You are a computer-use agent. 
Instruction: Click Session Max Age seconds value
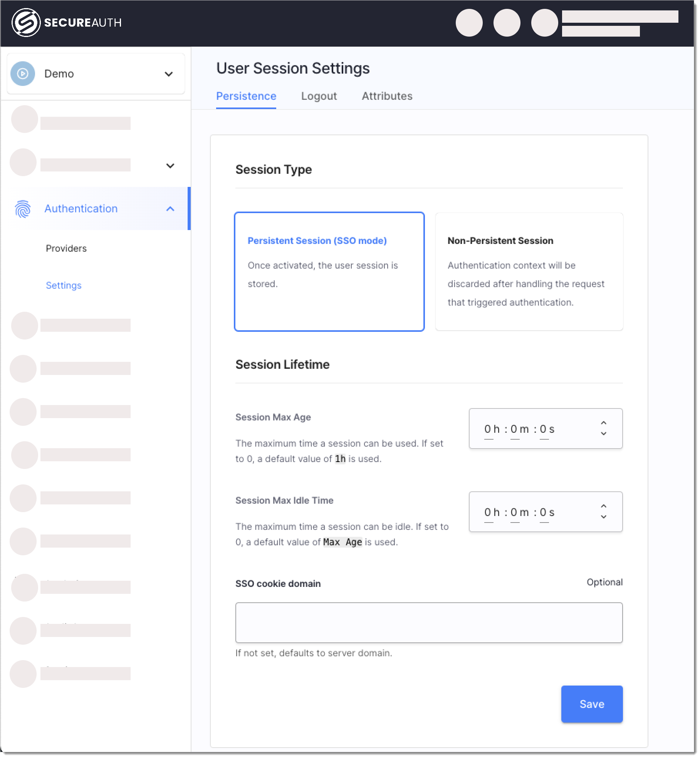(543, 429)
